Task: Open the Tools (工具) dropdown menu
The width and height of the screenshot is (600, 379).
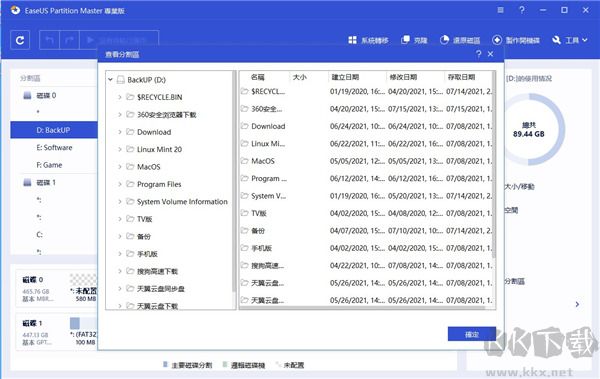Action: [570, 40]
